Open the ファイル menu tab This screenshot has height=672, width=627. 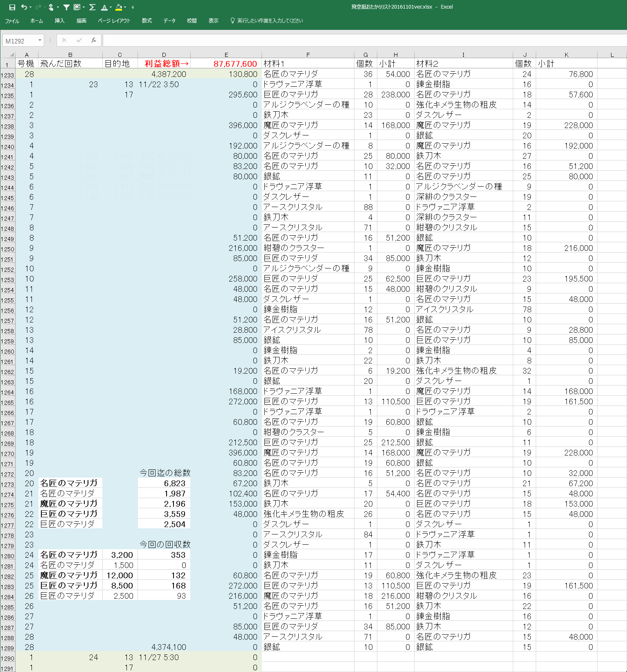12,21
